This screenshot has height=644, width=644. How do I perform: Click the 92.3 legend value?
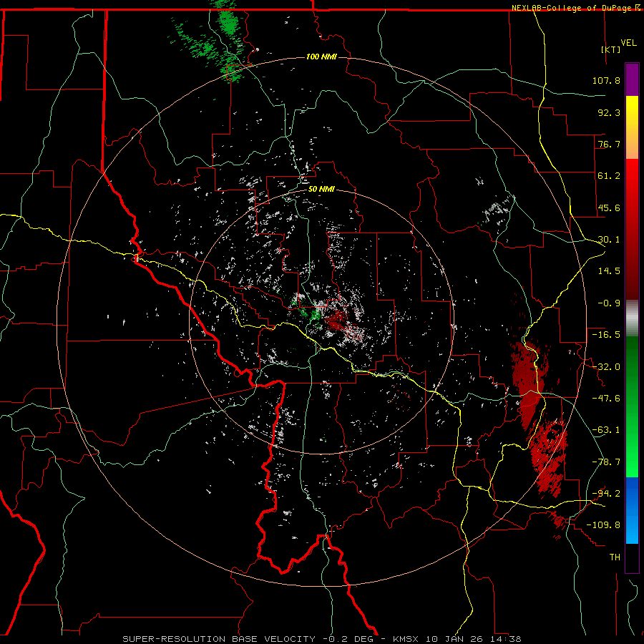coord(609,112)
